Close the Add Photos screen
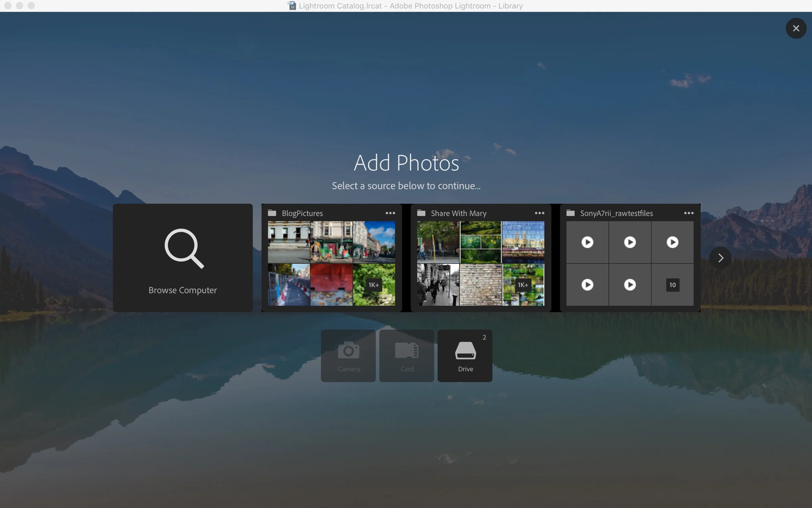 tap(796, 28)
